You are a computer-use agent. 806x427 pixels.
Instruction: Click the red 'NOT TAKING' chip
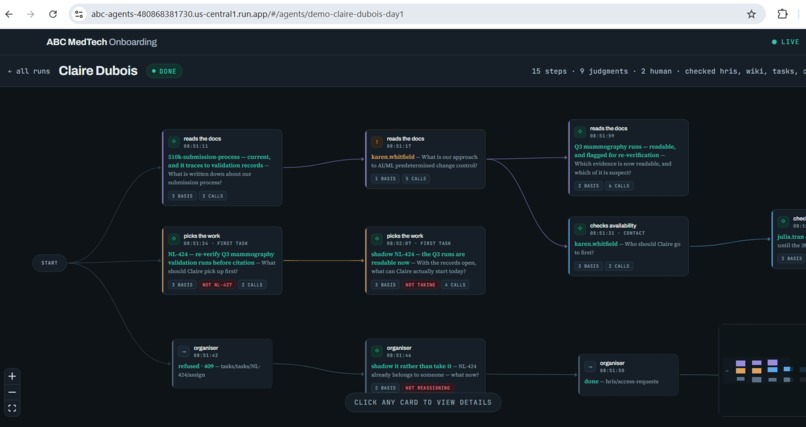pos(420,285)
